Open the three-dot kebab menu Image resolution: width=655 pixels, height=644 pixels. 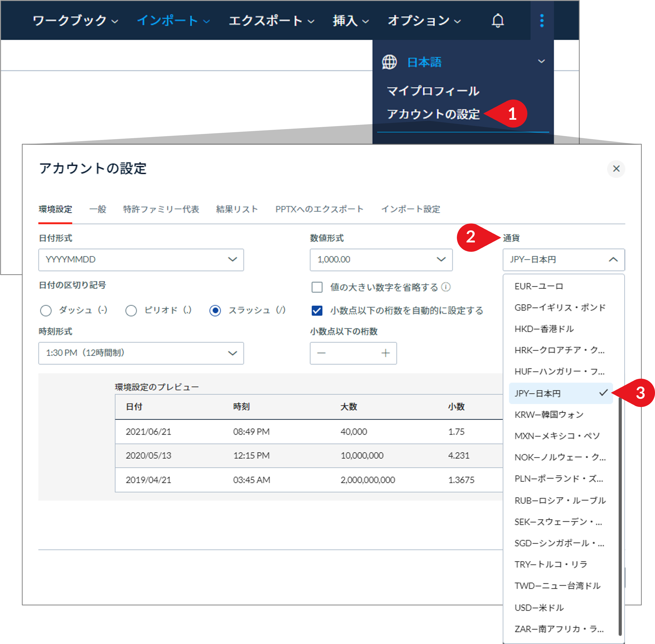[x=542, y=21]
